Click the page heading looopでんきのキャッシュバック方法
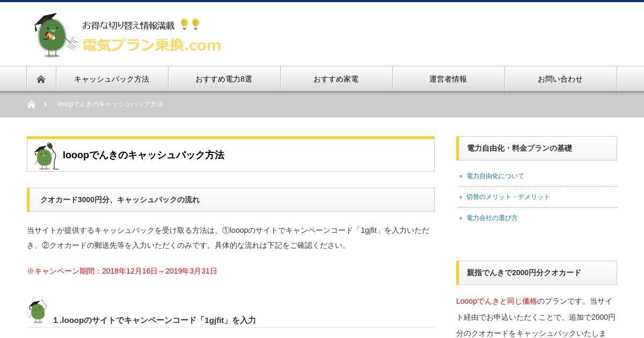The width and height of the screenshot is (644, 338). 143,155
